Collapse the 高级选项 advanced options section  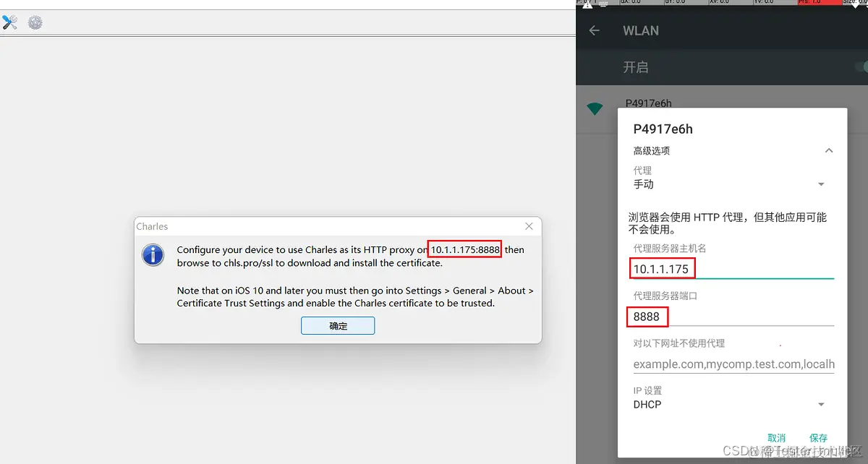(829, 150)
